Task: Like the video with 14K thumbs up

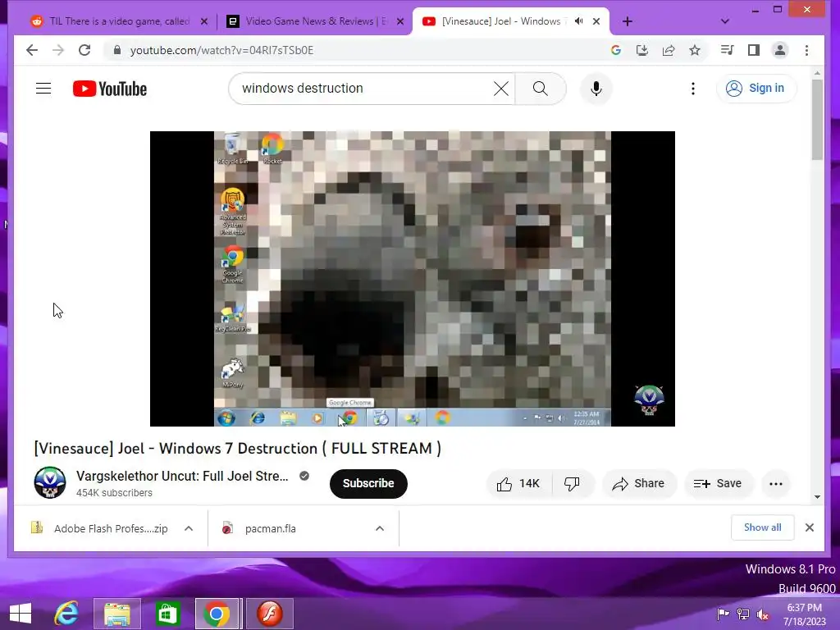Action: click(518, 484)
